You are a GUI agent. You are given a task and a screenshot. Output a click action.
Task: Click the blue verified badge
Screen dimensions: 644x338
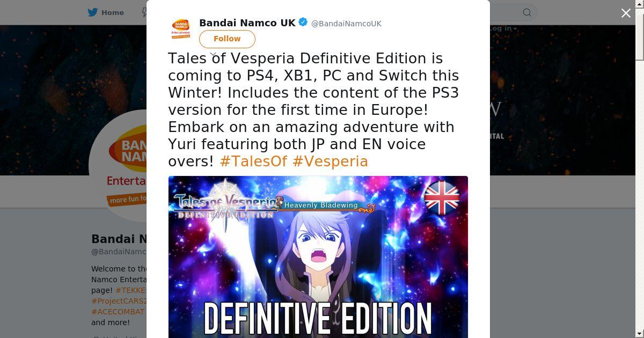tap(303, 23)
